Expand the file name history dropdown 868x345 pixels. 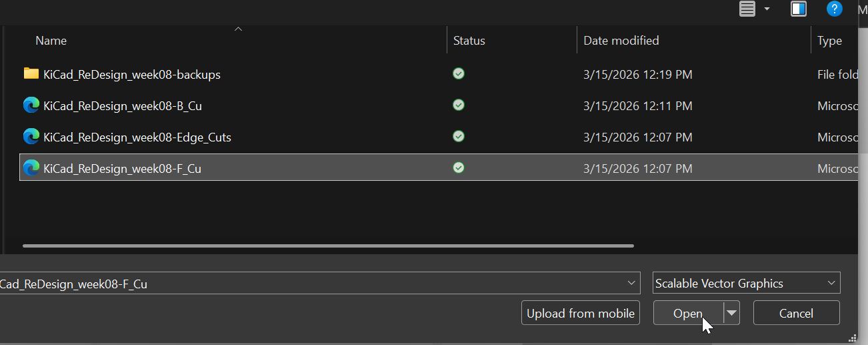631,283
